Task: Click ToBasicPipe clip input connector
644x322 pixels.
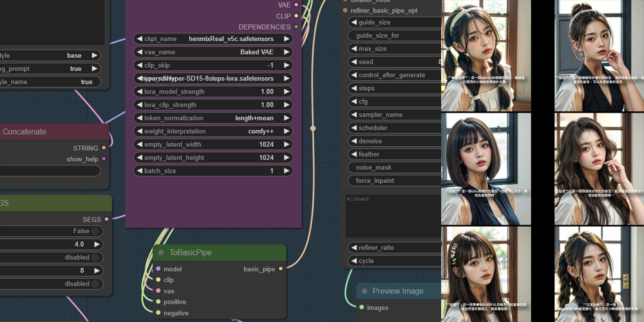Action: click(158, 279)
